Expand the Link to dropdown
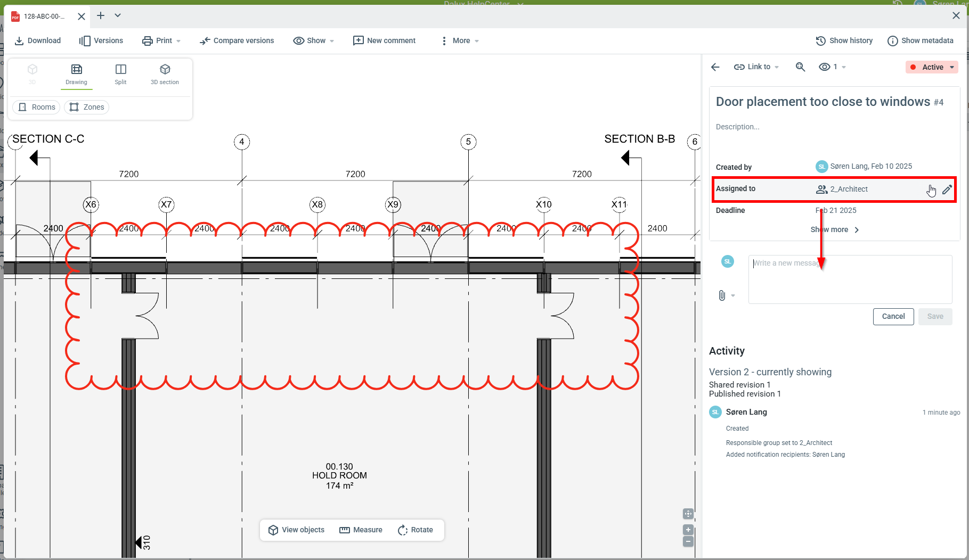The image size is (969, 560). (756, 67)
